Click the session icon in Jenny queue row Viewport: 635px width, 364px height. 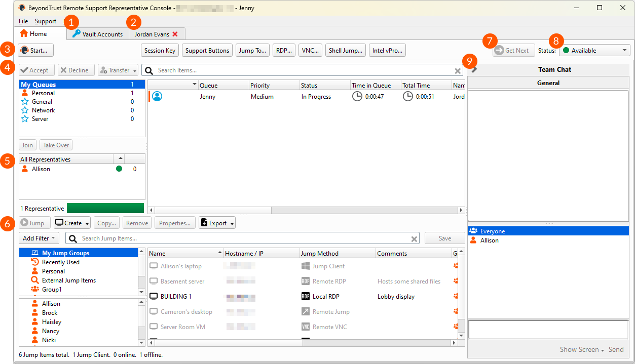pyautogui.click(x=157, y=96)
